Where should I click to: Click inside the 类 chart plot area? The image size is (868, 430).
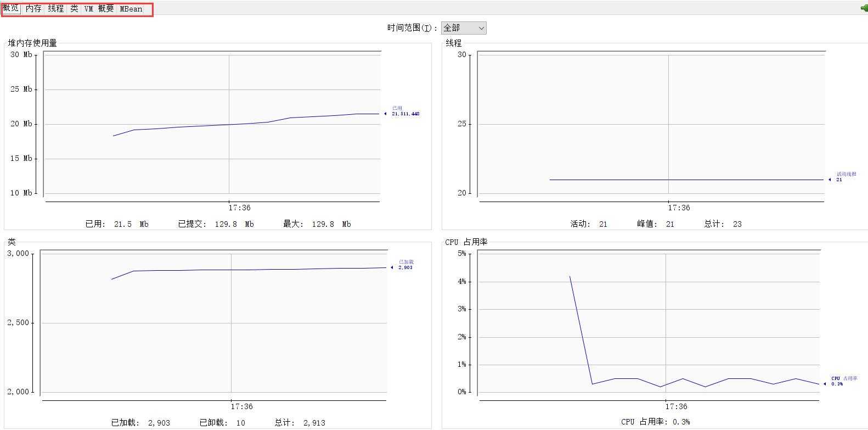(x=213, y=322)
